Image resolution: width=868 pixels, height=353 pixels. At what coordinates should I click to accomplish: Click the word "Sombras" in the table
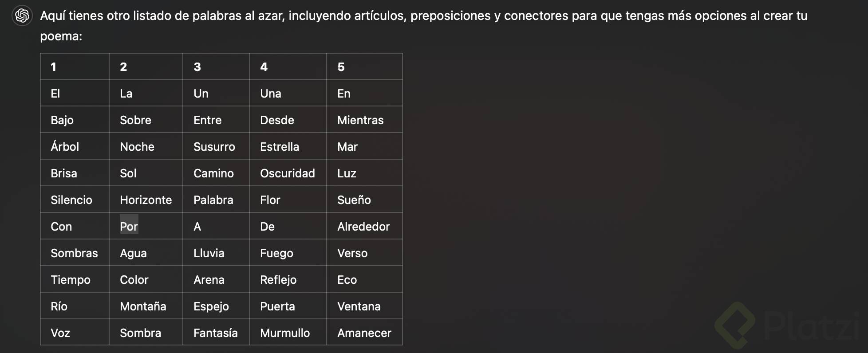coord(74,253)
